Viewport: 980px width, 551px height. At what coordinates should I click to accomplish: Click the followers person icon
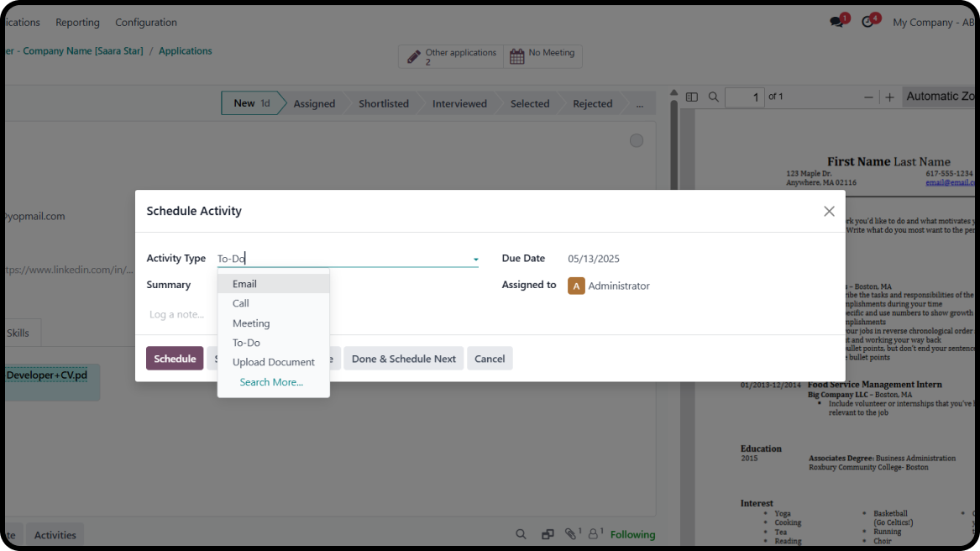[594, 534]
